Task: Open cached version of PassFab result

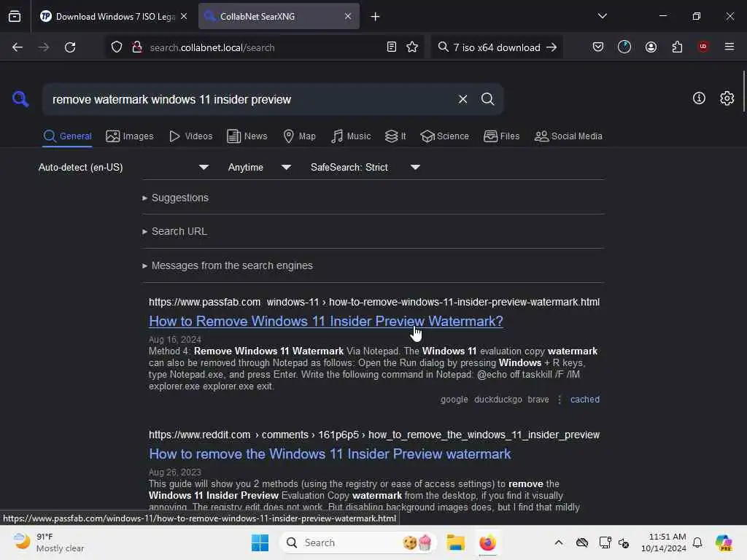Action: click(x=584, y=400)
